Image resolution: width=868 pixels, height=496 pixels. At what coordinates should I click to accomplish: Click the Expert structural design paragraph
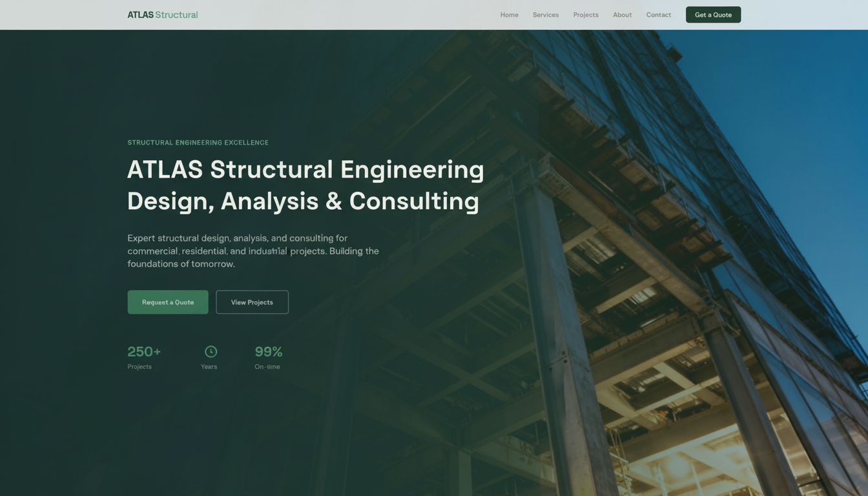coord(253,251)
